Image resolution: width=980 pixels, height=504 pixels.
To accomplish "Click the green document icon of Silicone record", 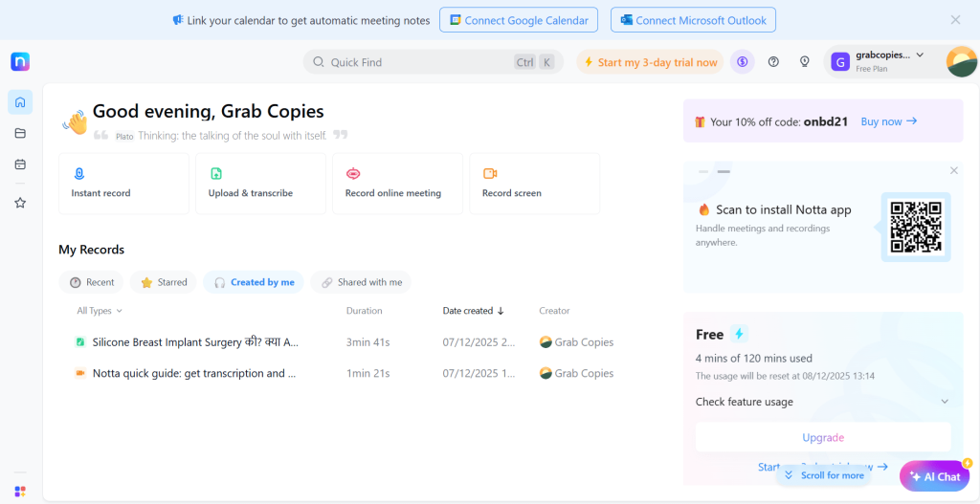I will pyautogui.click(x=80, y=342).
